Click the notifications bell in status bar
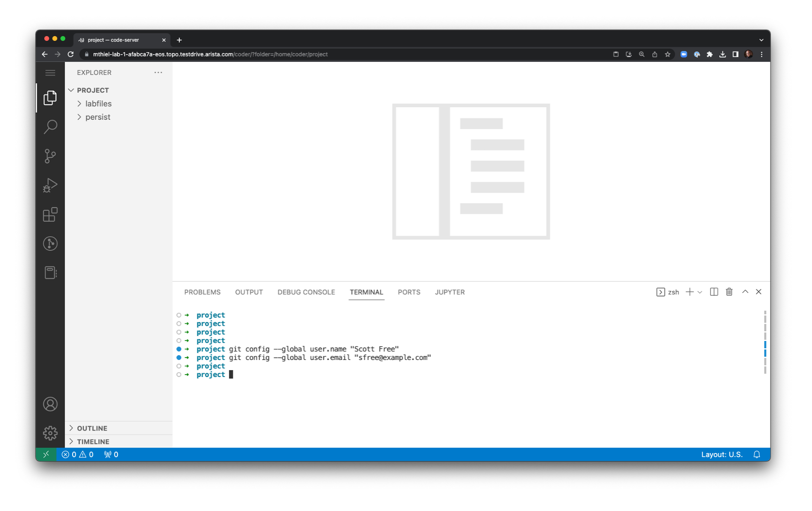The image size is (812, 511). click(x=756, y=454)
